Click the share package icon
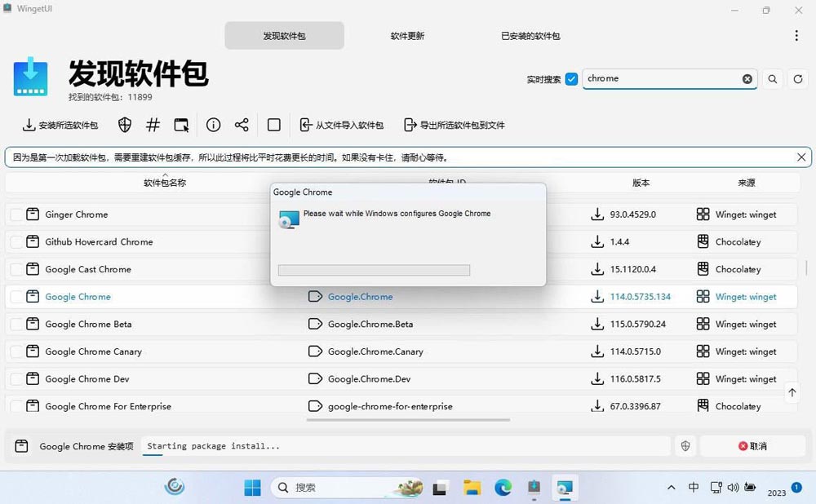The width and height of the screenshot is (816, 504). click(x=242, y=125)
